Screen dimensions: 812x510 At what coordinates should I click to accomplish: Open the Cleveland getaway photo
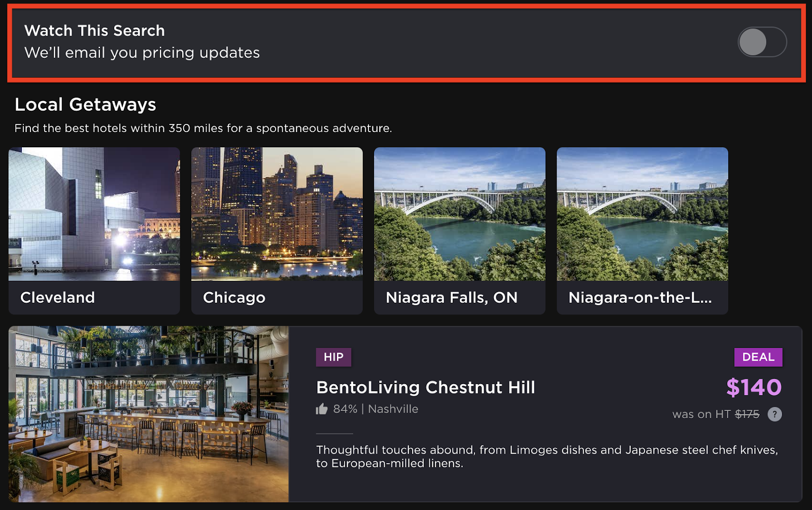pyautogui.click(x=94, y=214)
